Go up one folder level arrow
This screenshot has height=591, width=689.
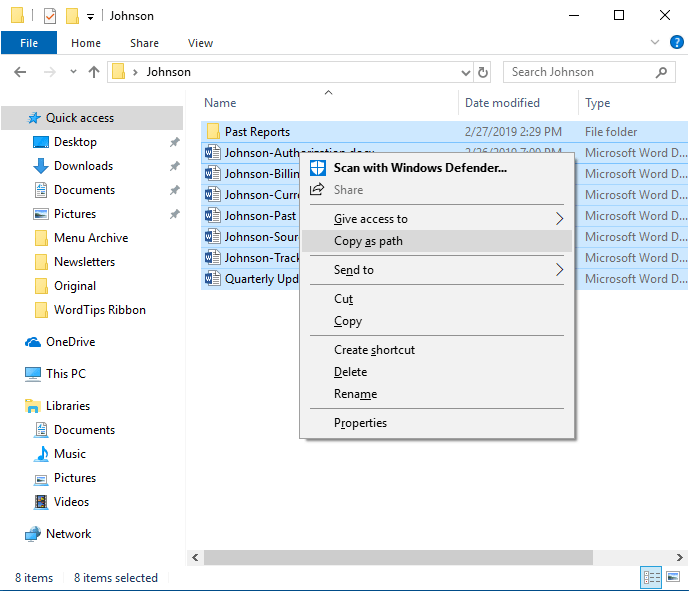point(94,72)
